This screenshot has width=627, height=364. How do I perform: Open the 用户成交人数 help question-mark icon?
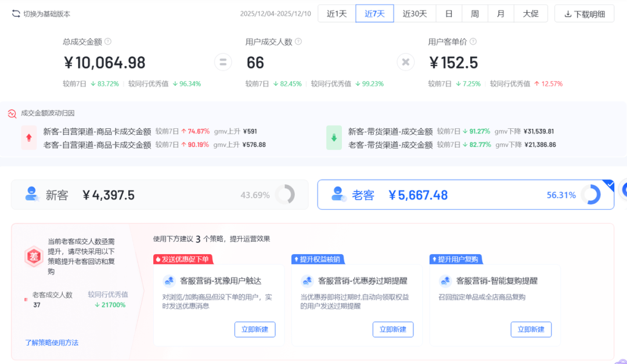(298, 42)
